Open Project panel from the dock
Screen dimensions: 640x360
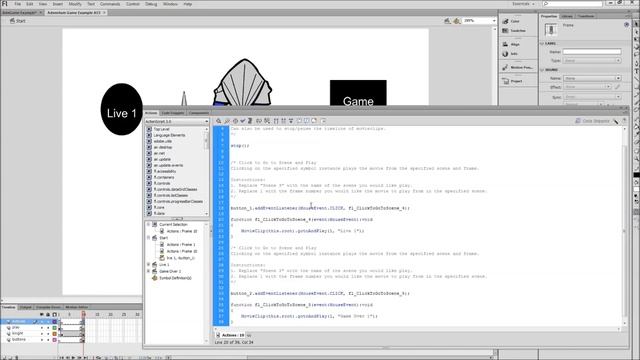coord(512,81)
